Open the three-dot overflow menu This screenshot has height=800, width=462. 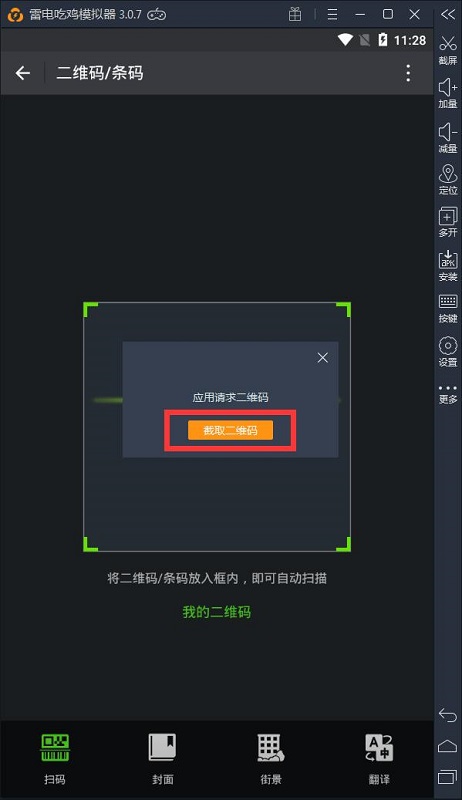click(408, 73)
